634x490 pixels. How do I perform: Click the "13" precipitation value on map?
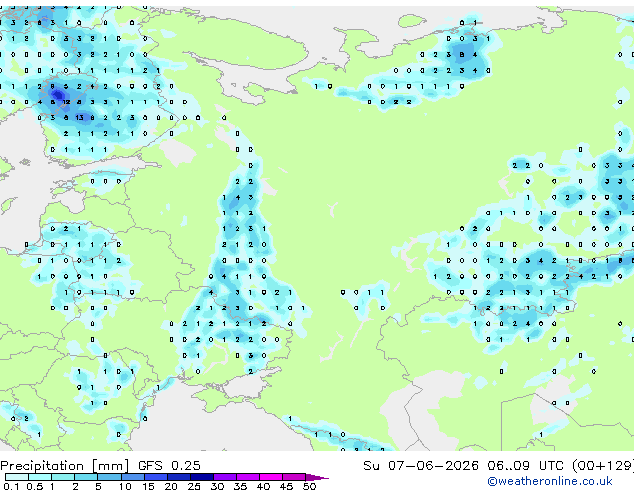[79, 118]
